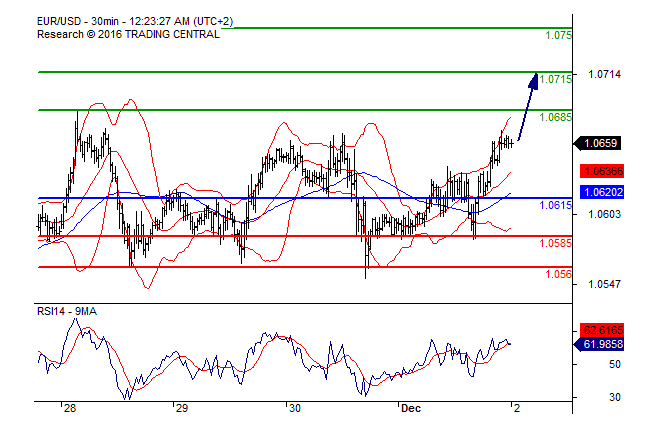Screen dimensions: 651x431
Task: Click the date label 29 on the time axis
Action: click(x=181, y=409)
